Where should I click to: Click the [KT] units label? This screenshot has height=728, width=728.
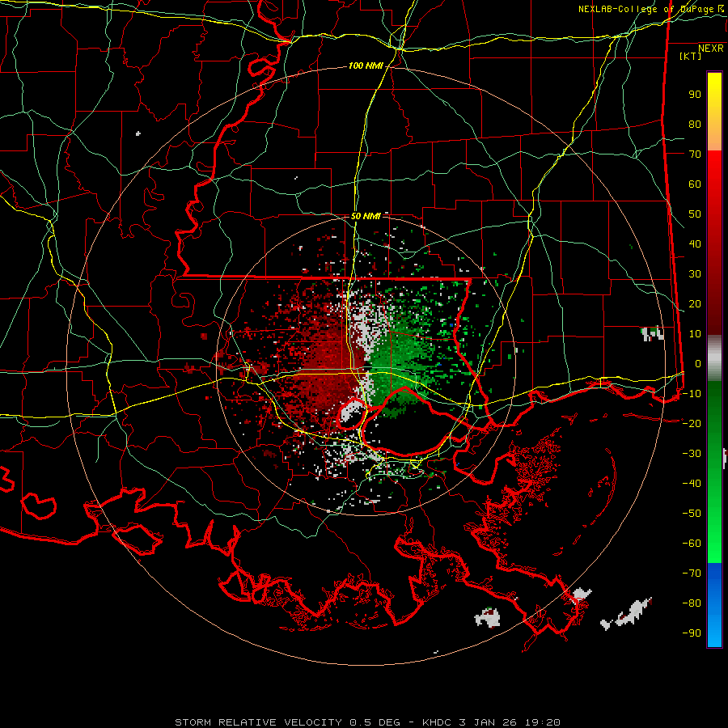690,56
